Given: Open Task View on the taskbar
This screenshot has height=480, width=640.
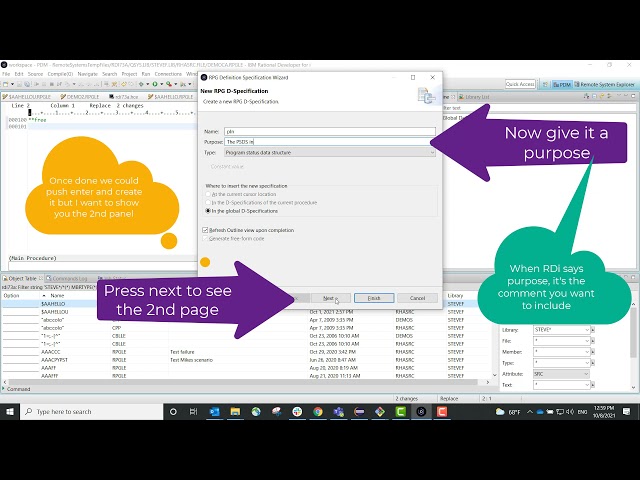Looking at the screenshot, I should (193, 412).
